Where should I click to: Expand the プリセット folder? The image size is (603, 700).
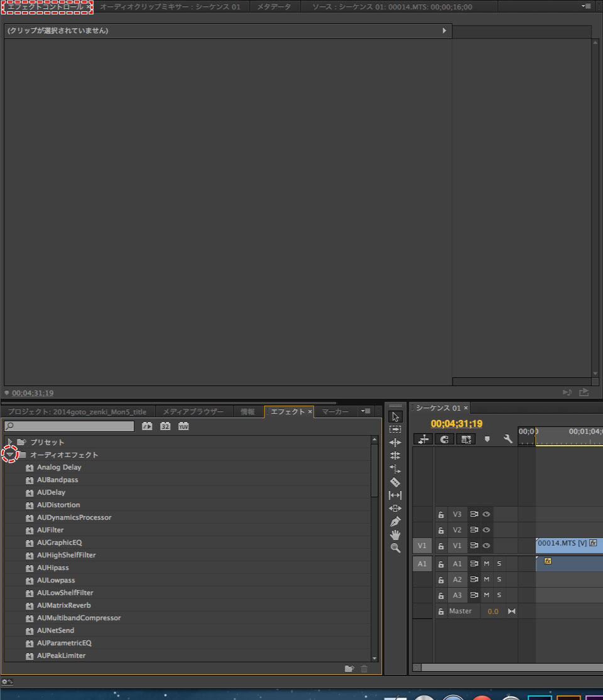click(10, 442)
